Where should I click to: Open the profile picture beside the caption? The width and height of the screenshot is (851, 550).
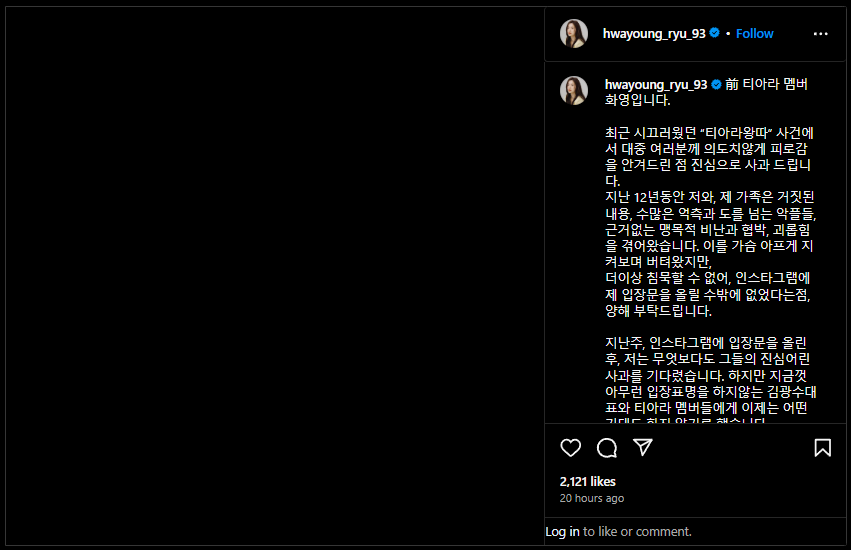point(574,90)
